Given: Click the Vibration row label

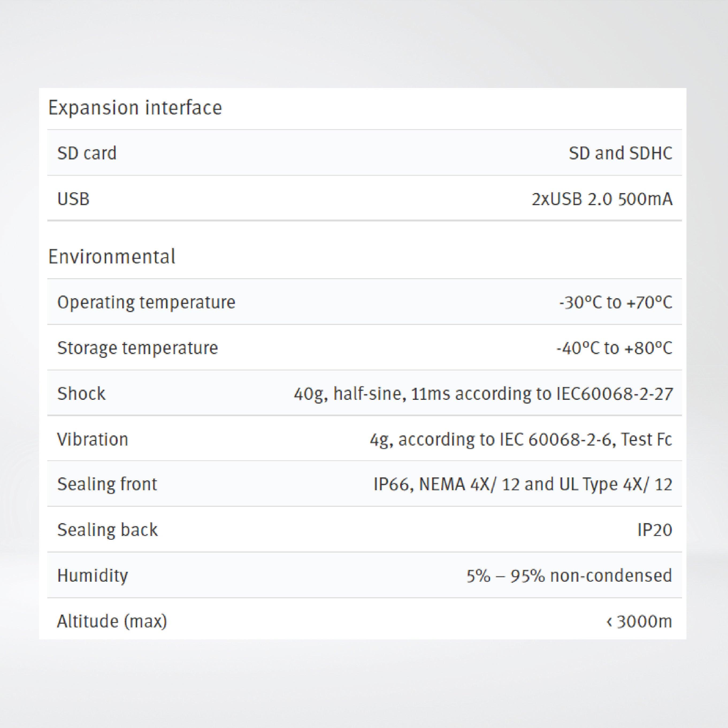Looking at the screenshot, I should (93, 439).
